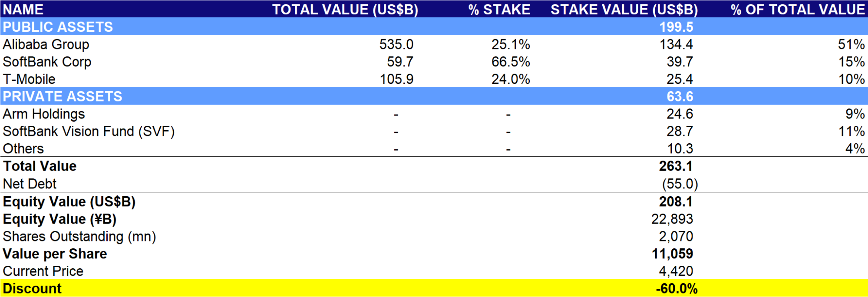Click SoftBank Corp stake value 39.7
This screenshot has height=297, width=868.
(x=680, y=62)
